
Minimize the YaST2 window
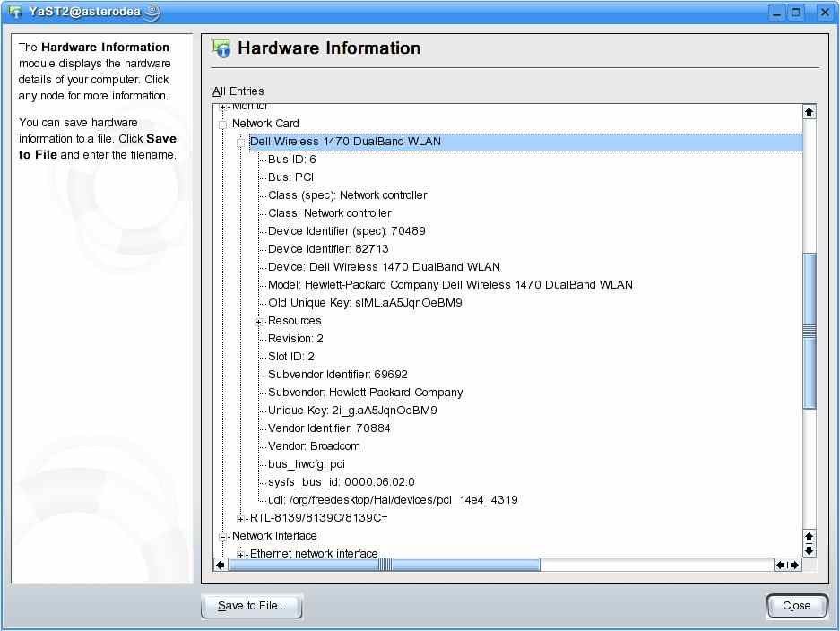(776, 12)
